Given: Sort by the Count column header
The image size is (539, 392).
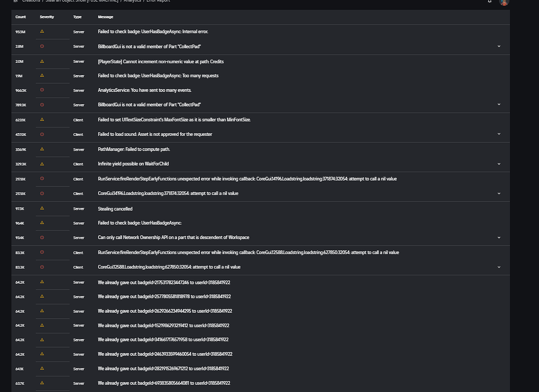Looking at the screenshot, I should pos(20,17).
